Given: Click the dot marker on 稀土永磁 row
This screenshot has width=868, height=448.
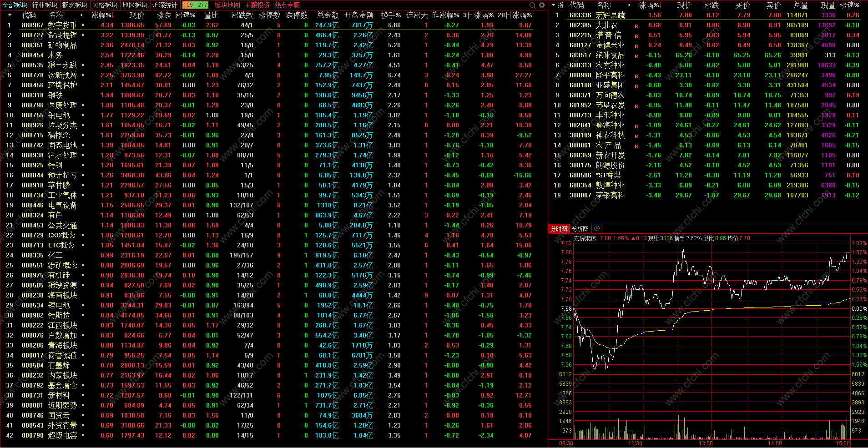Looking at the screenshot, I should point(83,65).
